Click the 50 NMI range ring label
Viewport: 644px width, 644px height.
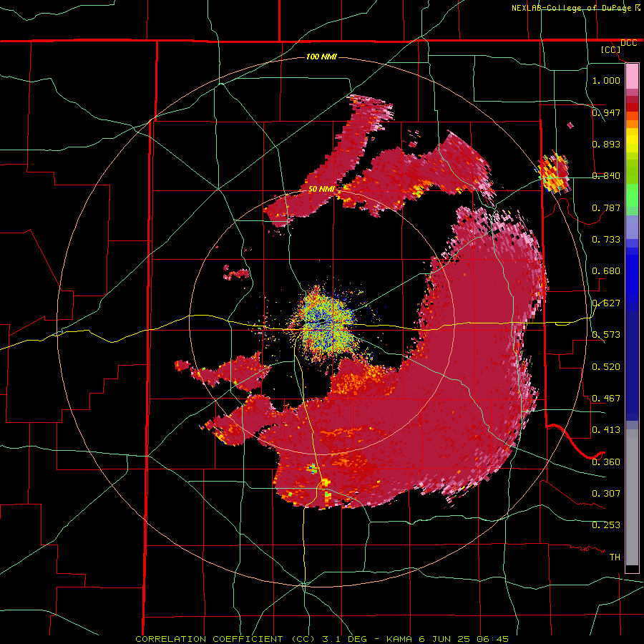point(321,189)
